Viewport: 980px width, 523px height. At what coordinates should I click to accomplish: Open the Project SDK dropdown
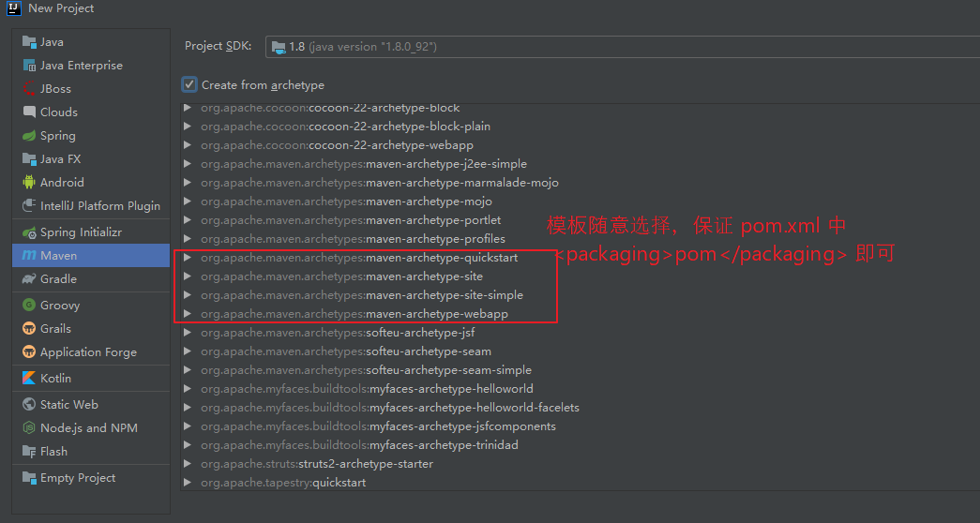[x=623, y=47]
